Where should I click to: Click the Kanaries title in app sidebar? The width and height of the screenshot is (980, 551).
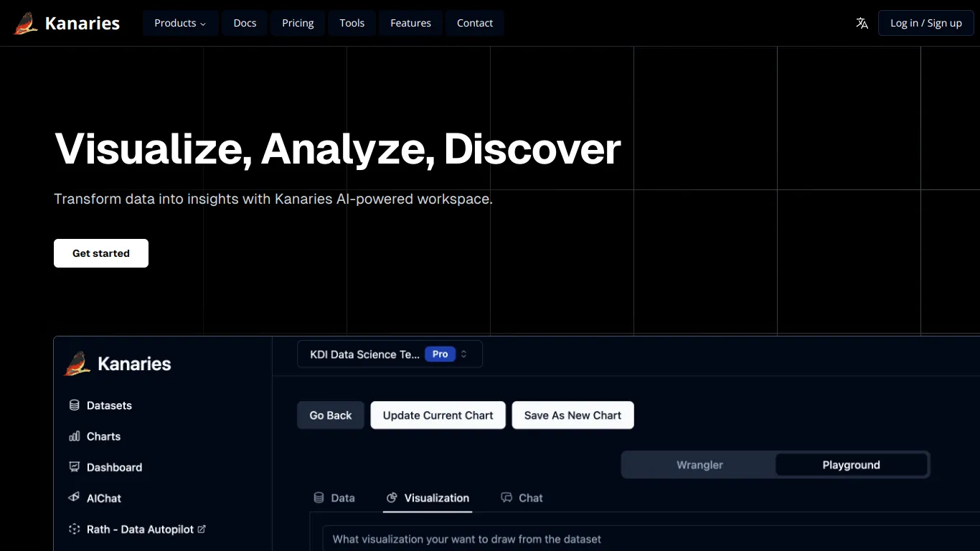[134, 364]
